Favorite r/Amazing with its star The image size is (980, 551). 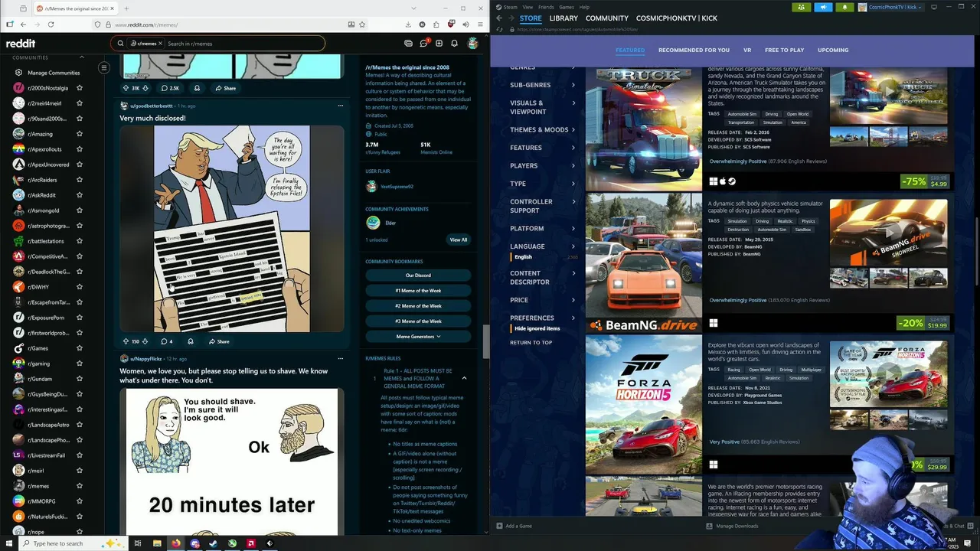pos(79,134)
